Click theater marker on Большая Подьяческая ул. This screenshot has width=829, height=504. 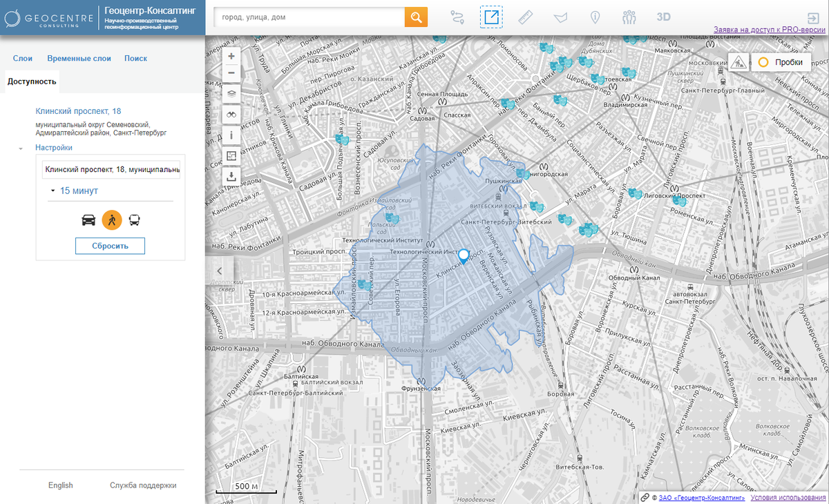(341, 139)
